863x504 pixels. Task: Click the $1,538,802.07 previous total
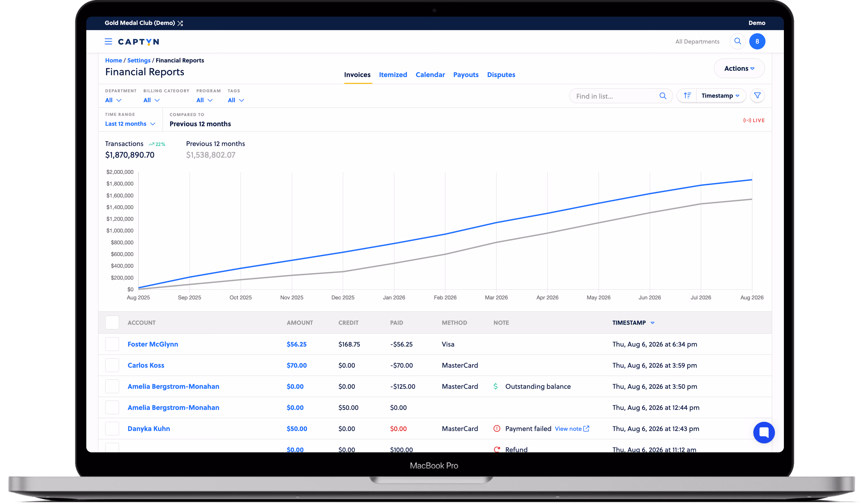[211, 155]
